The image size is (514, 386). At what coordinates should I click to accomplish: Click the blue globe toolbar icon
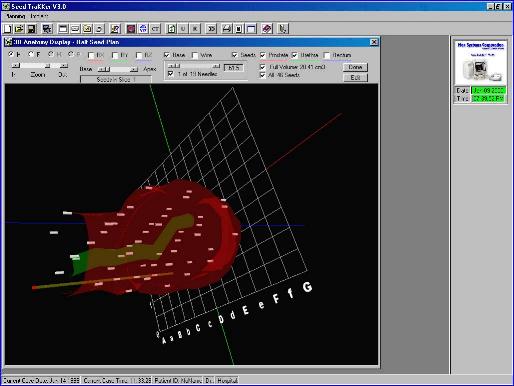pos(143,29)
